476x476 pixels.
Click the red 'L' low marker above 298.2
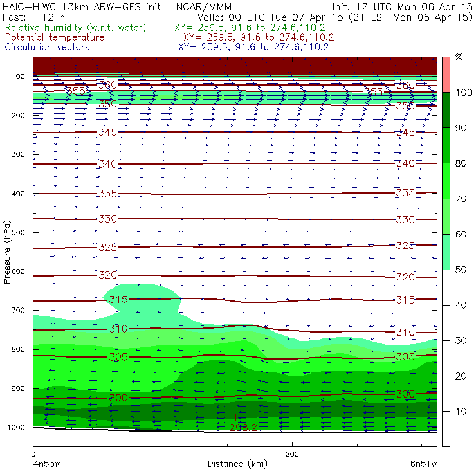pyautogui.click(x=237, y=417)
